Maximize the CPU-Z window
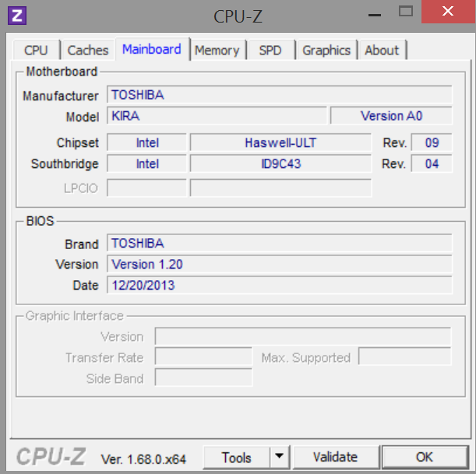The height and width of the screenshot is (474, 476). pyautogui.click(x=406, y=12)
